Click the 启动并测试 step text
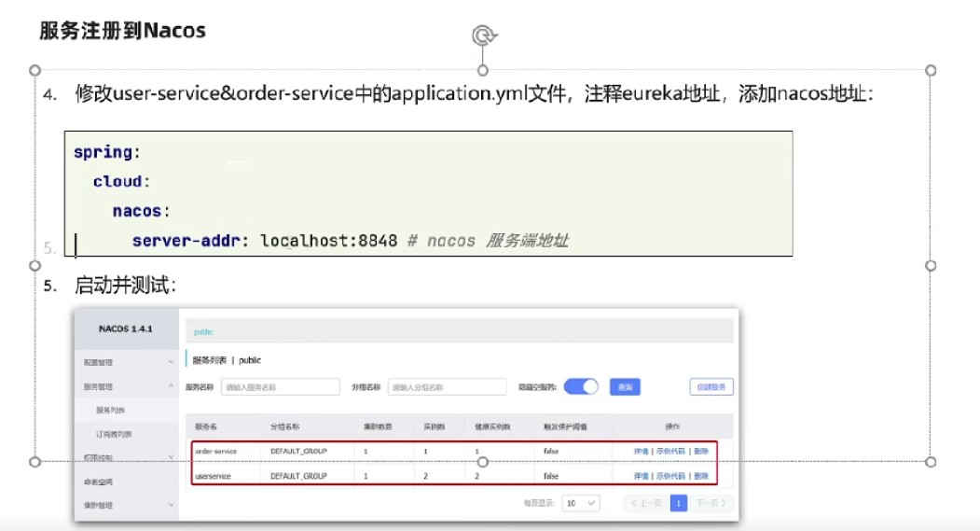 (x=125, y=286)
